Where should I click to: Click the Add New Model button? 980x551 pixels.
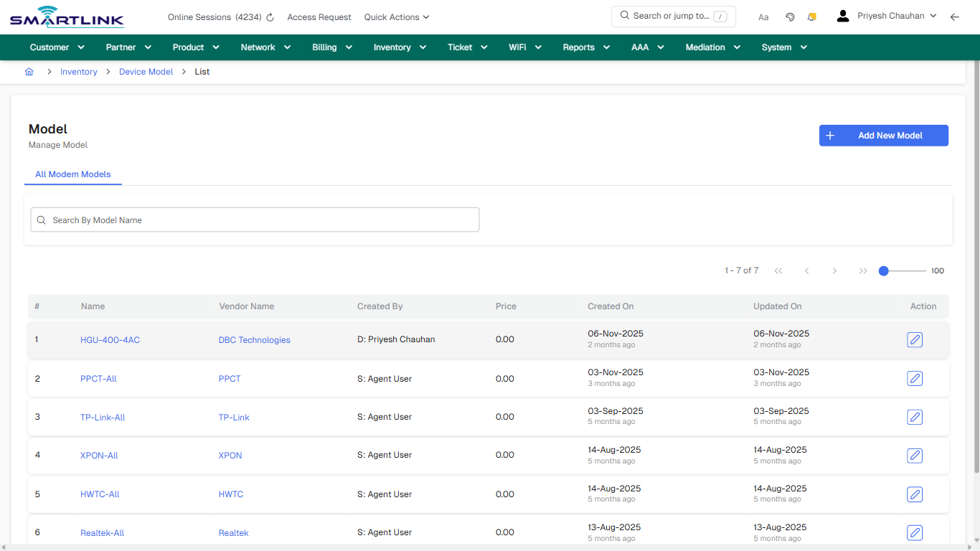click(883, 135)
